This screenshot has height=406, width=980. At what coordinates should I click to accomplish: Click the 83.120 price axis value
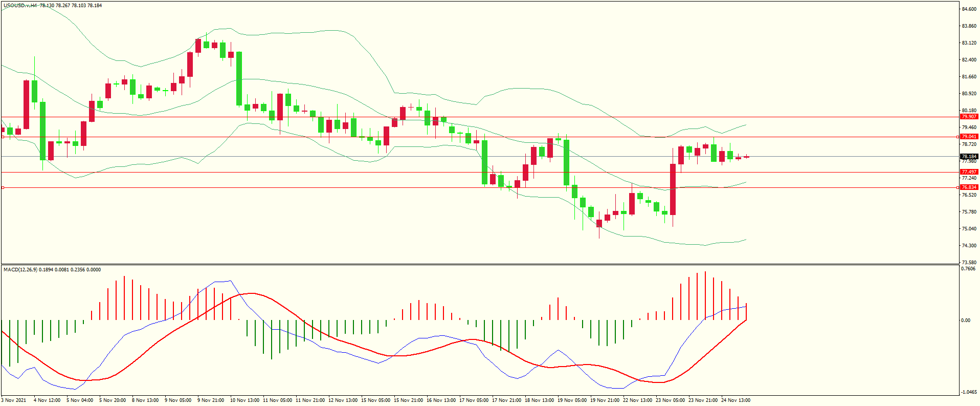click(x=969, y=43)
